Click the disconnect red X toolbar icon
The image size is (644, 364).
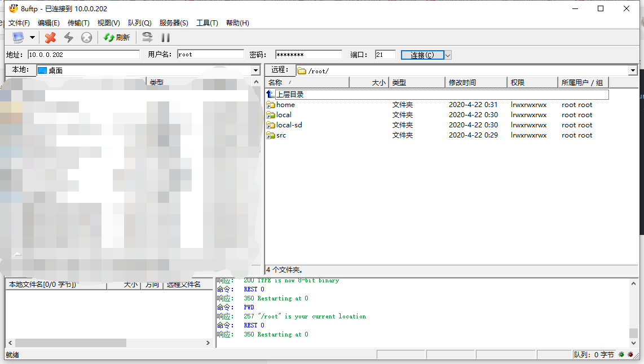click(50, 37)
